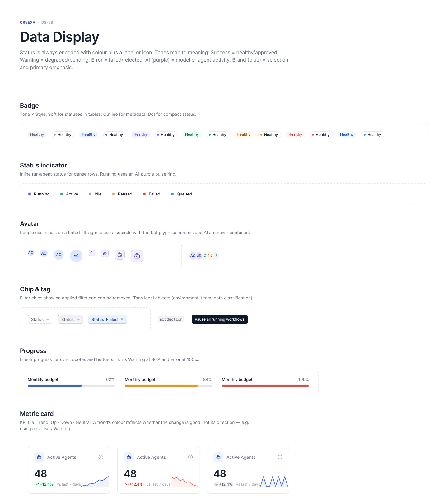Screen dimensions: 448x498
Task: Click the plus on the gray-filled Status chip
Action: (78, 319)
